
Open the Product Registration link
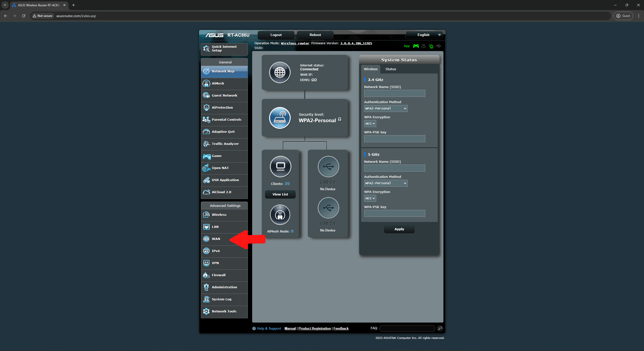pyautogui.click(x=315, y=328)
